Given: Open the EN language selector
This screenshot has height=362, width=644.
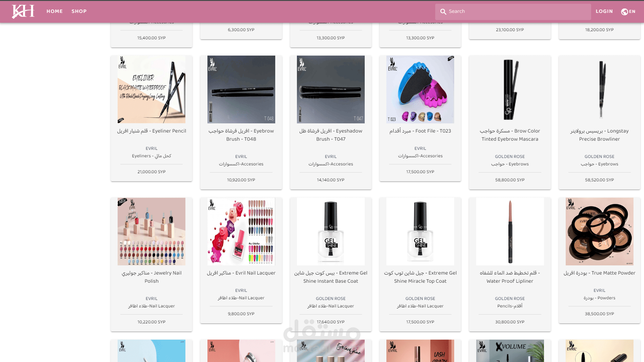Looking at the screenshot, I should pyautogui.click(x=632, y=12).
